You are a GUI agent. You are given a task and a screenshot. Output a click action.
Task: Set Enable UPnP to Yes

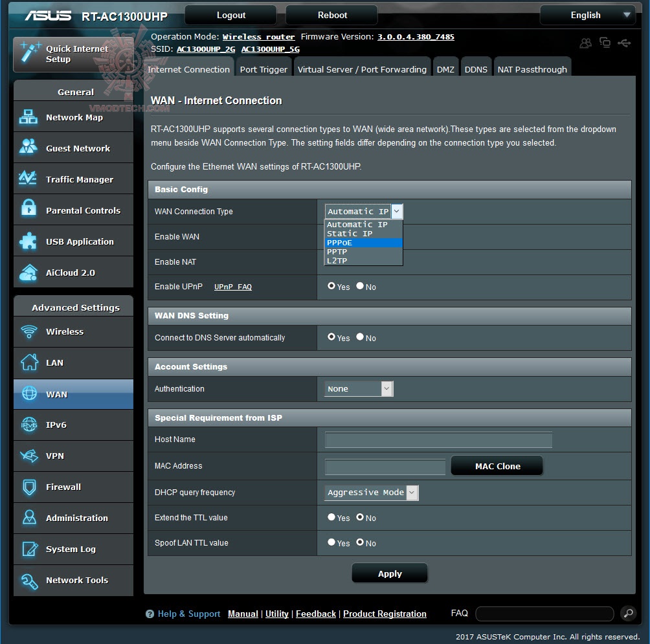331,285
